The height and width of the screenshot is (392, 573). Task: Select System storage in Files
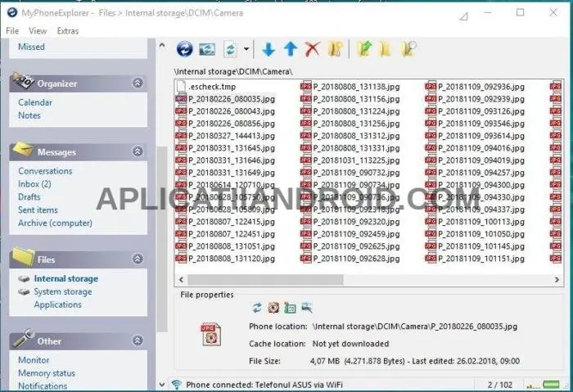point(63,291)
